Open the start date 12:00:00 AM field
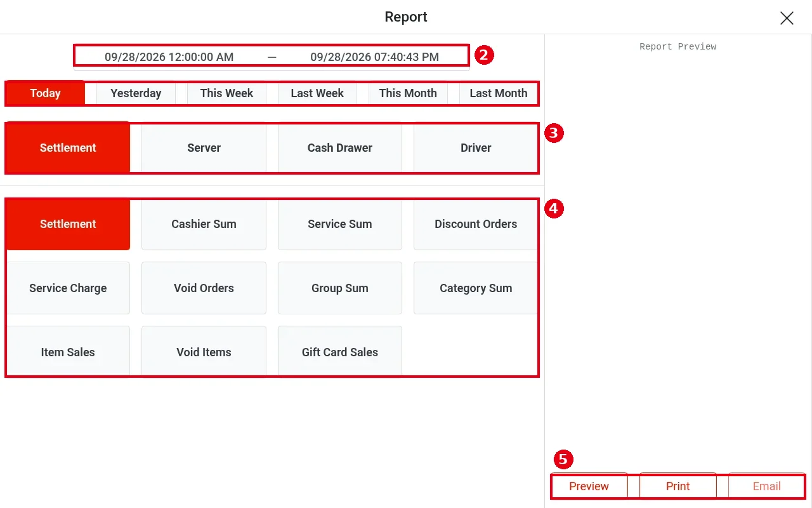This screenshot has width=812, height=508. (x=169, y=57)
